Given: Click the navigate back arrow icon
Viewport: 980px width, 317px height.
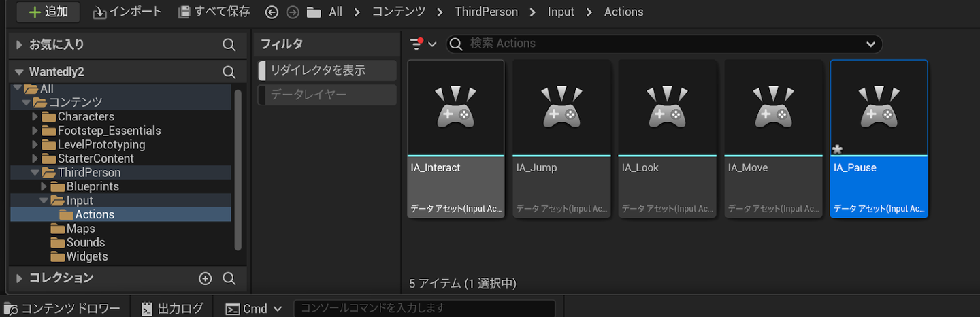Looking at the screenshot, I should tap(272, 12).
